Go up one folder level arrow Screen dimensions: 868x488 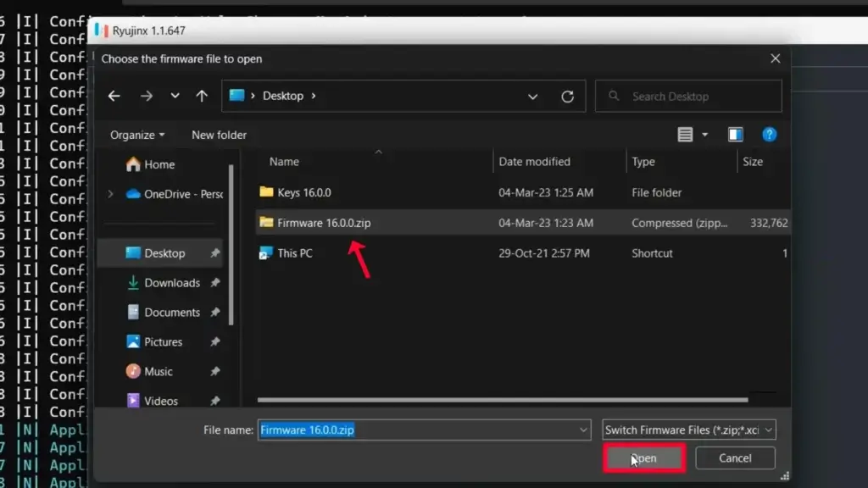pyautogui.click(x=202, y=97)
